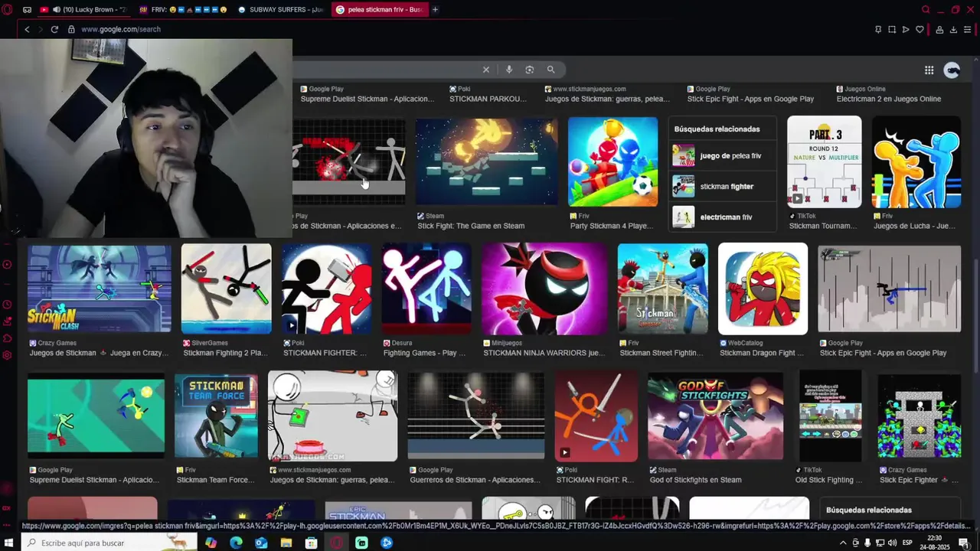Open Outlook from the taskbar
Screen dimensions: 980x551
261,543
